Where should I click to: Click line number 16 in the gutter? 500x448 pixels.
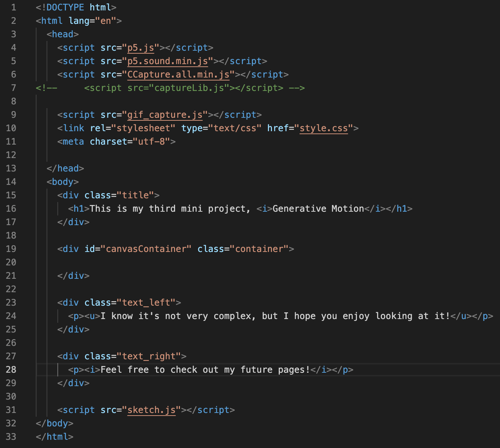pos(11,209)
